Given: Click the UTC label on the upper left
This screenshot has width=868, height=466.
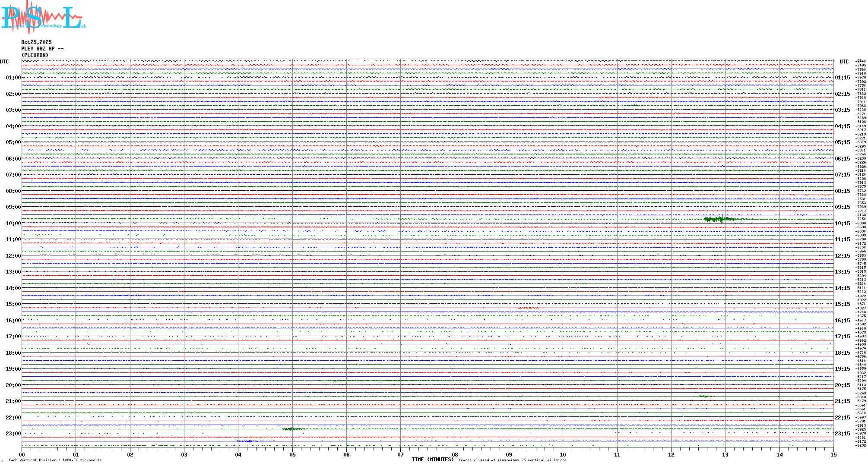Looking at the screenshot, I should pos(4,62).
